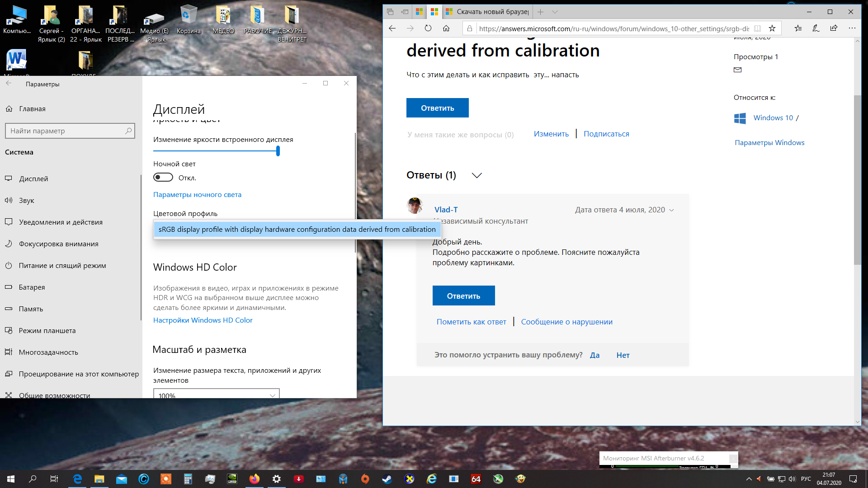The width and height of the screenshot is (868, 488).
Task: Click top Ответить button for question
Action: coord(437,108)
